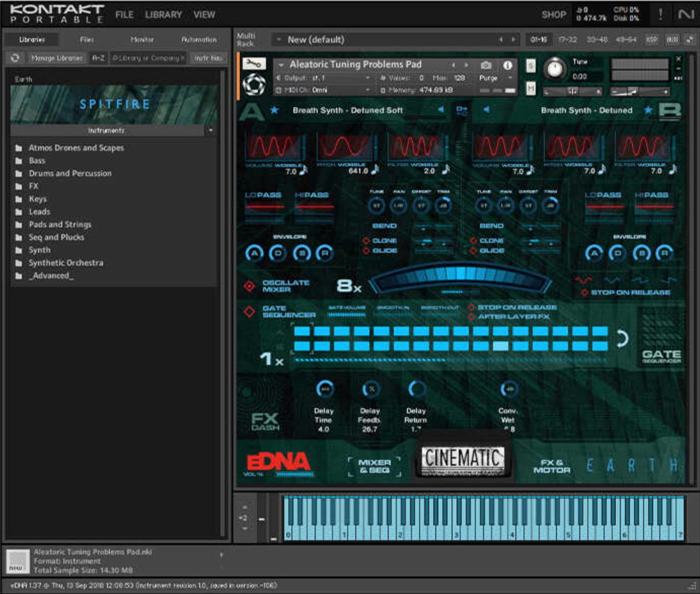
Task: Click Manage Libraries
Action: point(57,58)
